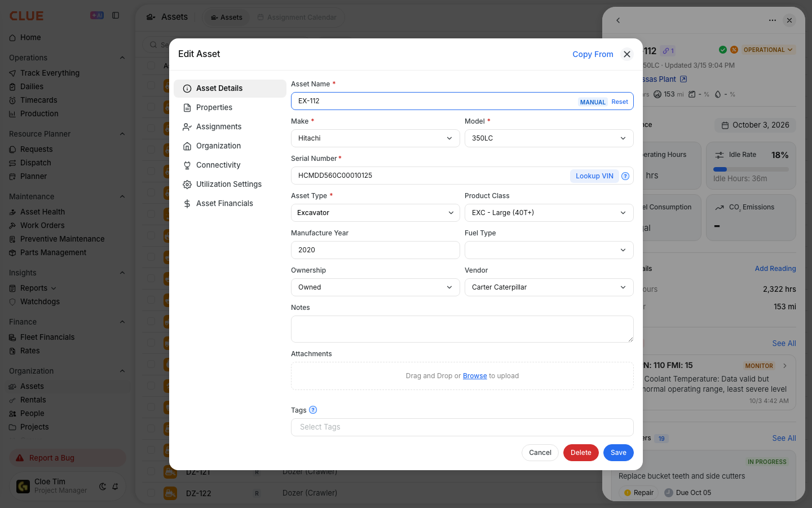Click the Lookup VIN button

tap(594, 176)
